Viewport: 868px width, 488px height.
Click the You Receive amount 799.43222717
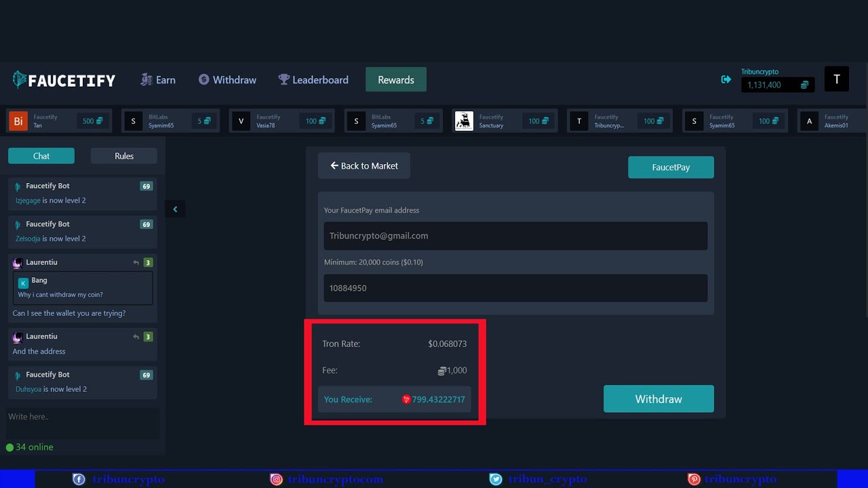438,400
